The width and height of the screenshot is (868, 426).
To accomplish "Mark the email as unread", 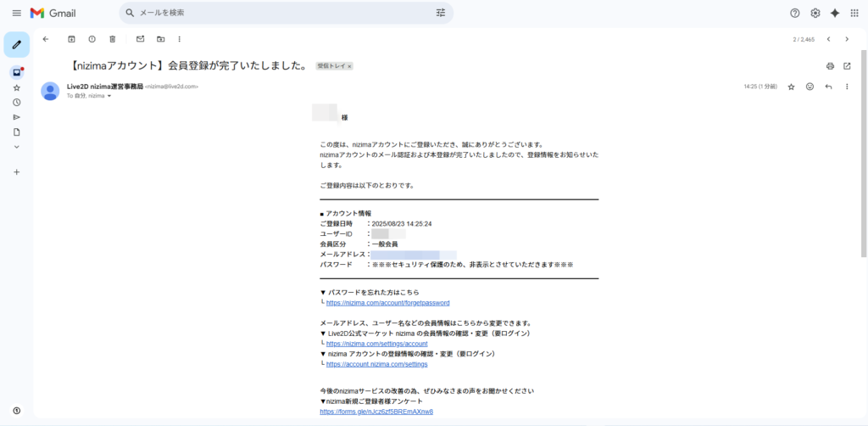I will [140, 39].
